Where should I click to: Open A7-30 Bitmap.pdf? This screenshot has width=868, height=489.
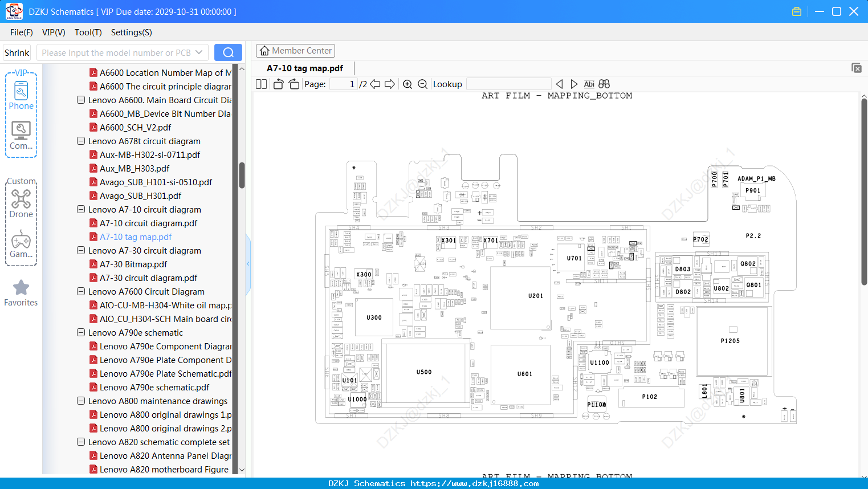pos(133,264)
